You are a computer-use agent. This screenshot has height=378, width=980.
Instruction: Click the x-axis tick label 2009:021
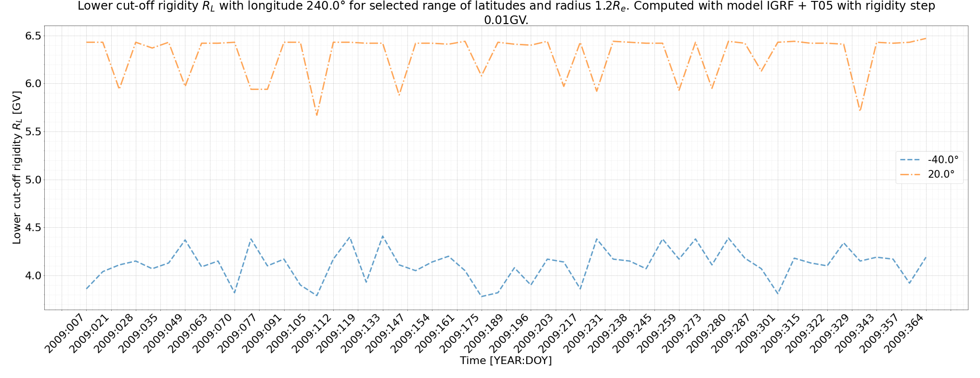[x=90, y=333]
